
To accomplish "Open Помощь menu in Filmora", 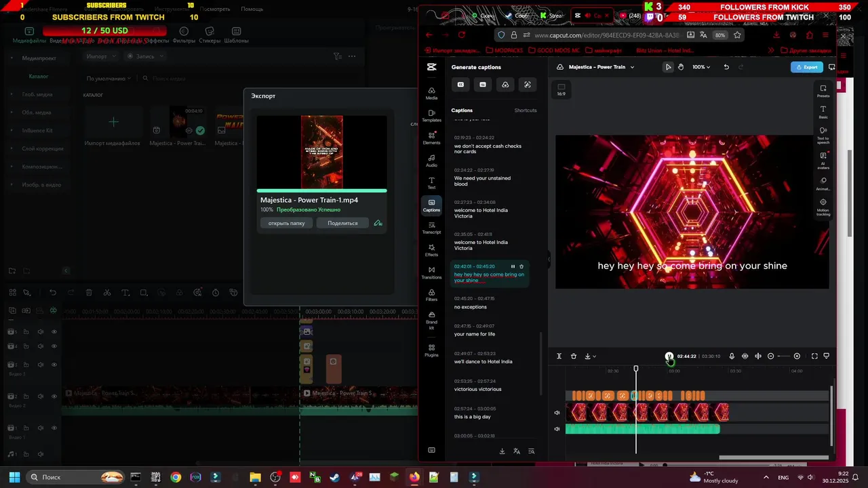I will 252,9.
